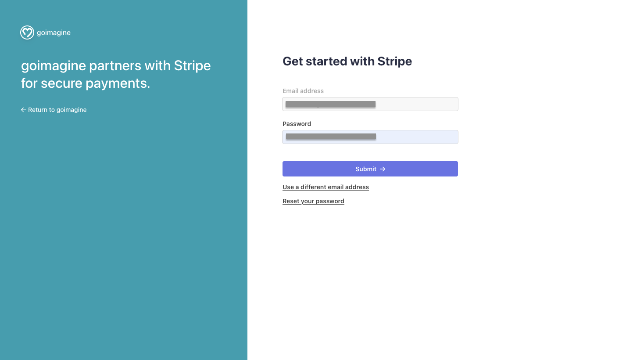644x360 pixels.
Task: Click empty right end of the password field
Action: pos(417,137)
